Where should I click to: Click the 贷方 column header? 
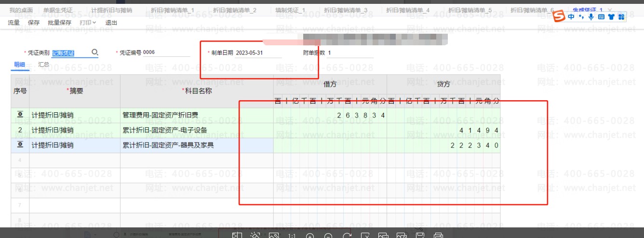(x=443, y=84)
